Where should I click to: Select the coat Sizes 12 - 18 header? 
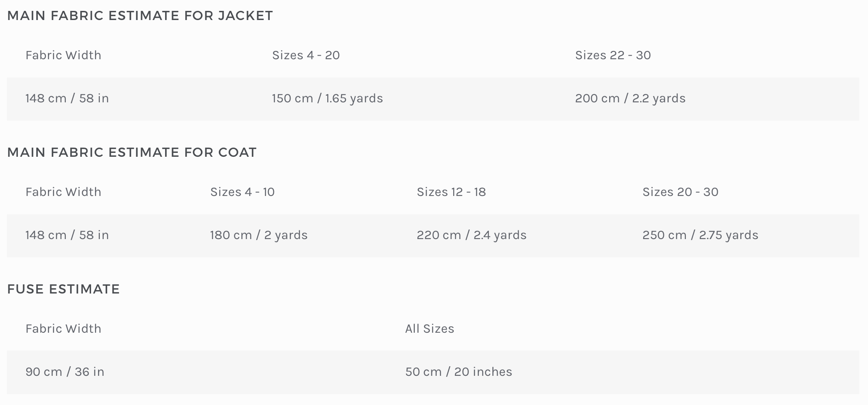click(451, 192)
